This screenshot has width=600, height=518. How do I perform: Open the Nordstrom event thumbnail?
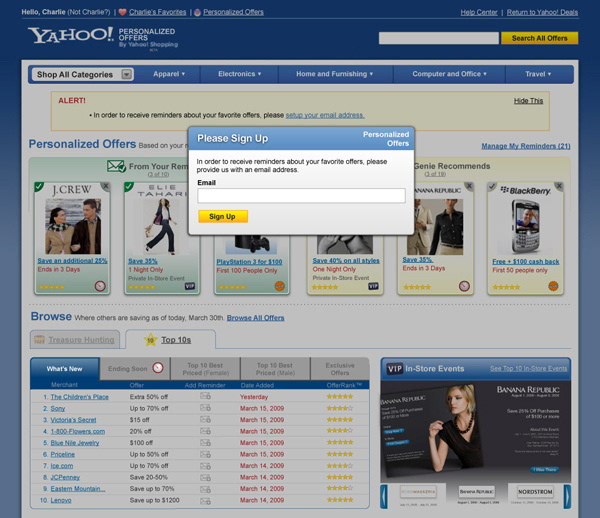535,492
